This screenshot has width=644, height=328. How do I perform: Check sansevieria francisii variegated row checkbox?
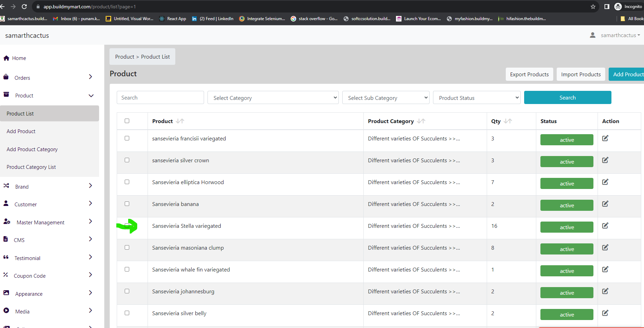[x=127, y=138]
